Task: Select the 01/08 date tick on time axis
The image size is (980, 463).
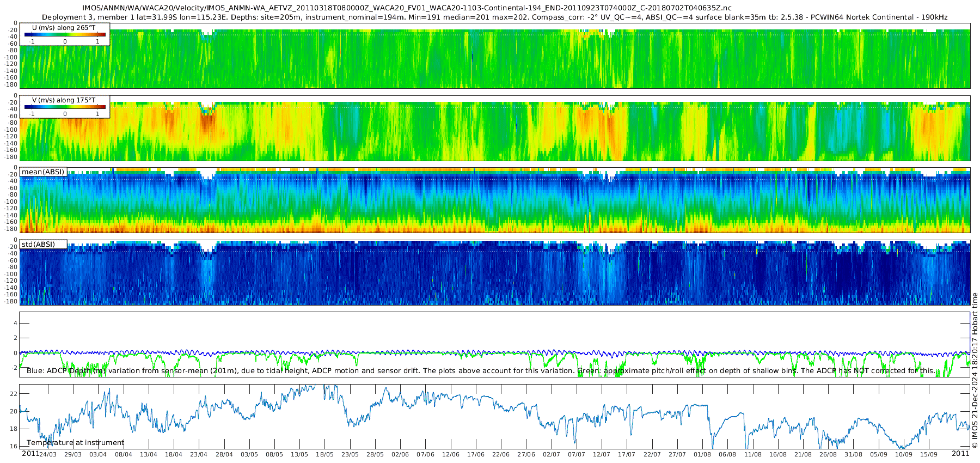Action: pos(702,454)
